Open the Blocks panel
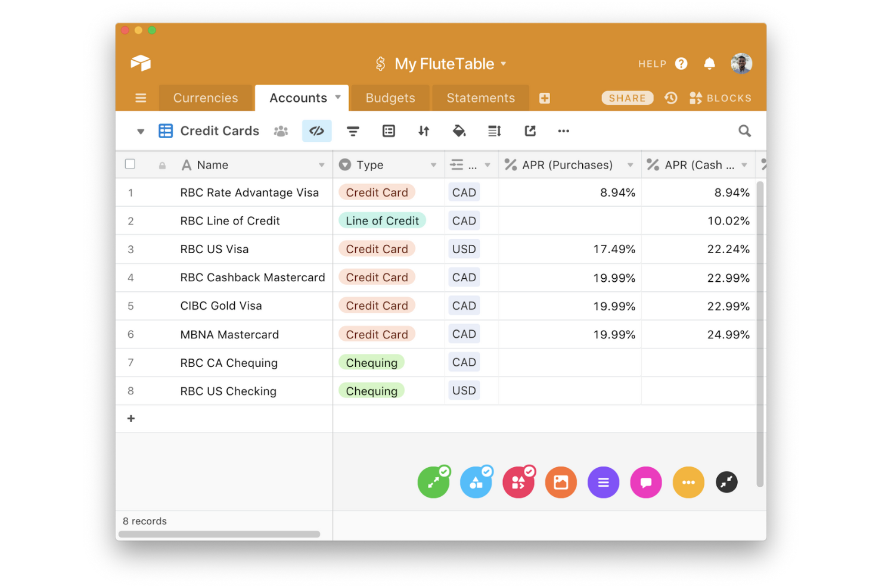 click(720, 98)
